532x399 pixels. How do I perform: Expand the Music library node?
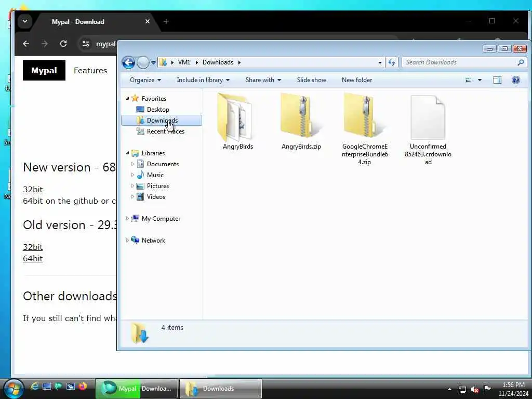coord(132,175)
